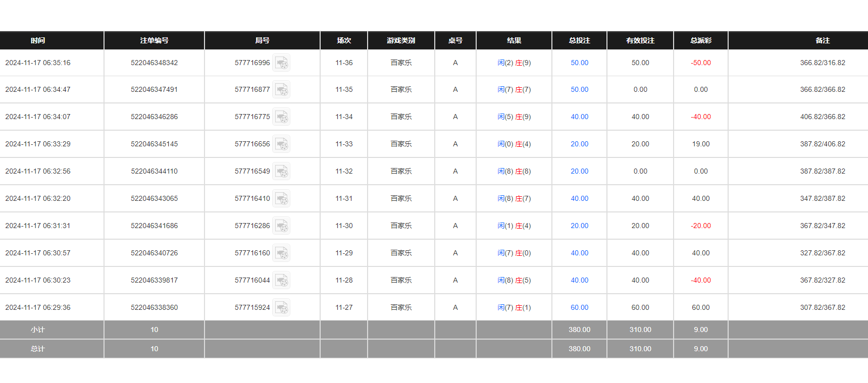Open the 40.00 total bet for session 11-29
Screen dimensions: 868x383
tap(579, 253)
